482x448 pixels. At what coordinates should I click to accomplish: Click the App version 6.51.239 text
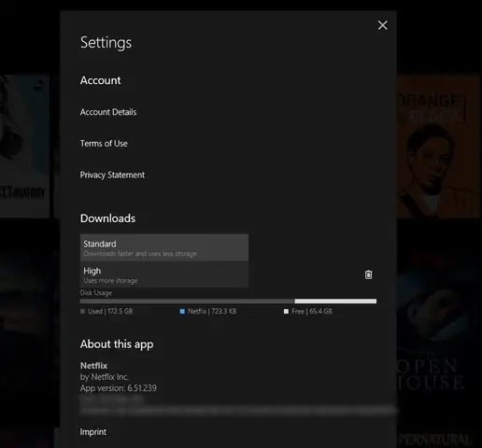click(119, 388)
